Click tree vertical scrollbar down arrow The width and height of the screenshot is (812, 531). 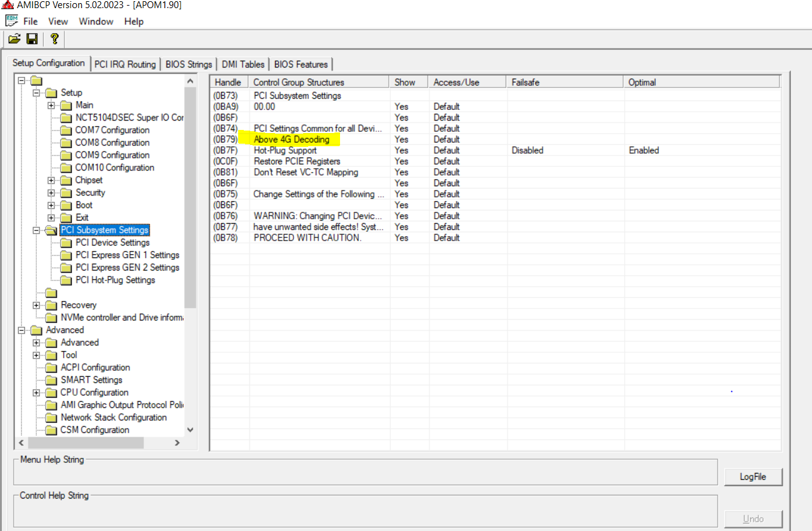(x=190, y=430)
